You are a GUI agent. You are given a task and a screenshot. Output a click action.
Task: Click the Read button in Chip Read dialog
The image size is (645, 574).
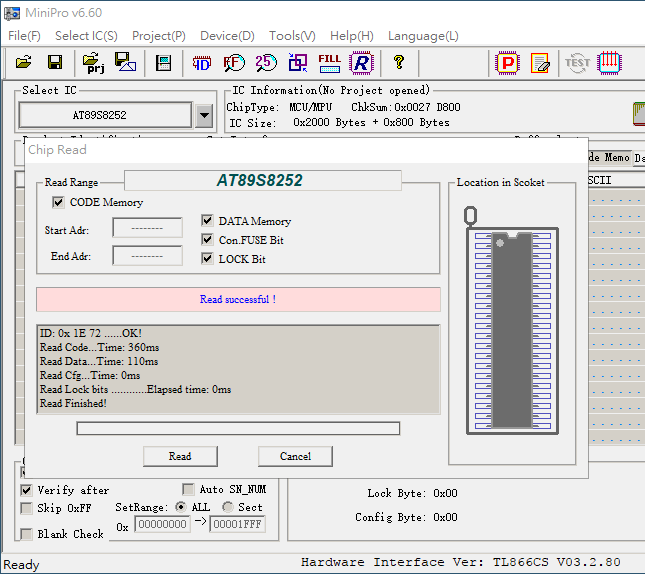click(x=180, y=456)
